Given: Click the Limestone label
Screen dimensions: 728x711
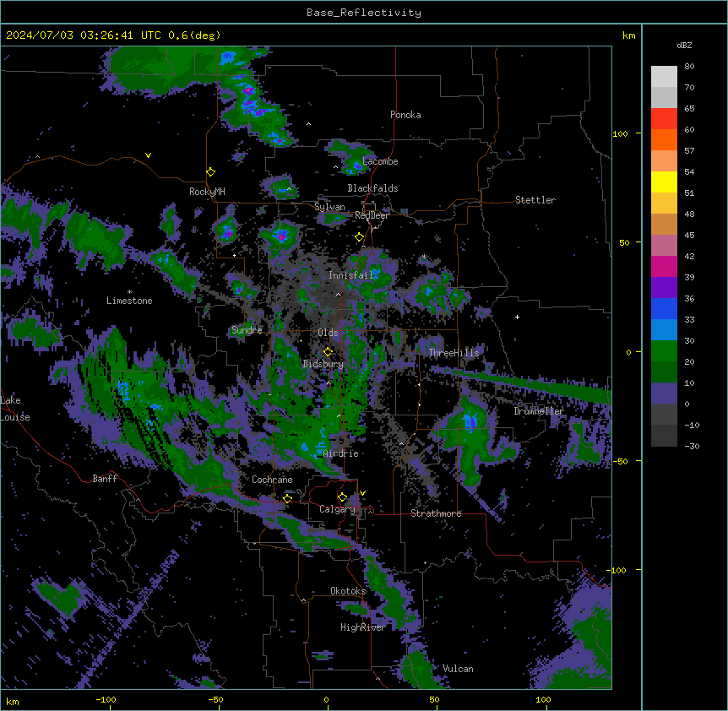Looking at the screenshot, I should tap(129, 301).
